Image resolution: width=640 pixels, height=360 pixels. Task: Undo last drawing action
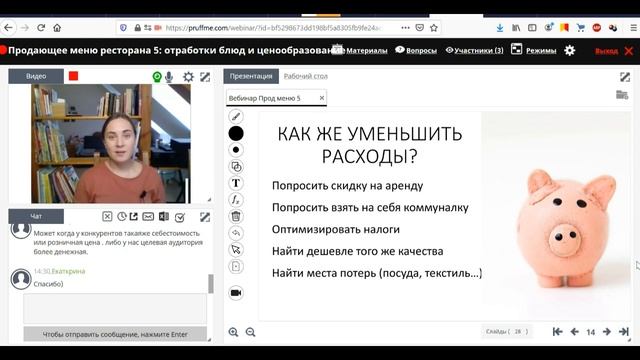coord(236,233)
